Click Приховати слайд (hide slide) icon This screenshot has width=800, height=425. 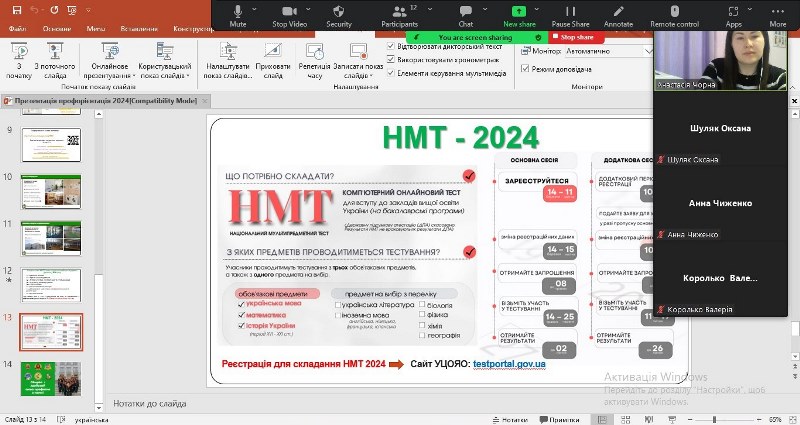tap(273, 60)
